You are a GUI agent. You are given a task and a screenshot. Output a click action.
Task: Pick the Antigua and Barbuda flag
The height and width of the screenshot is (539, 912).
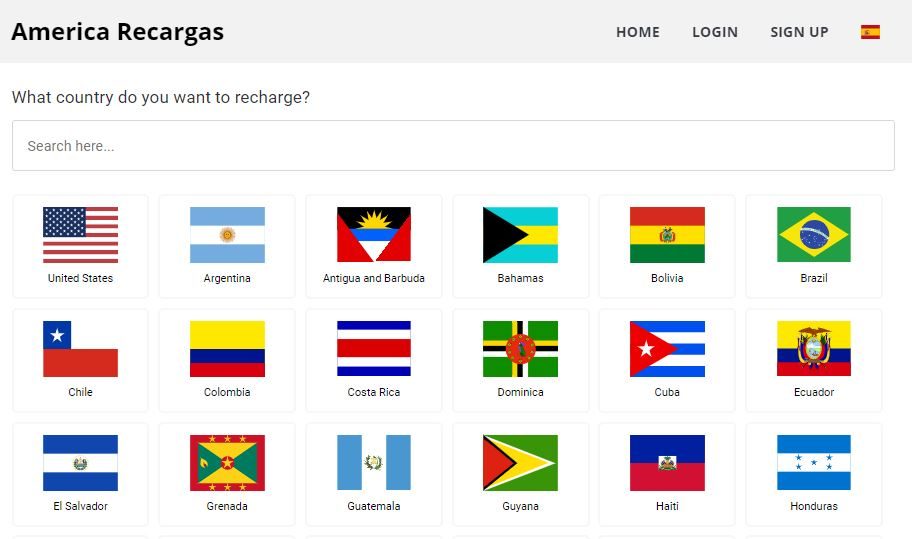374,234
